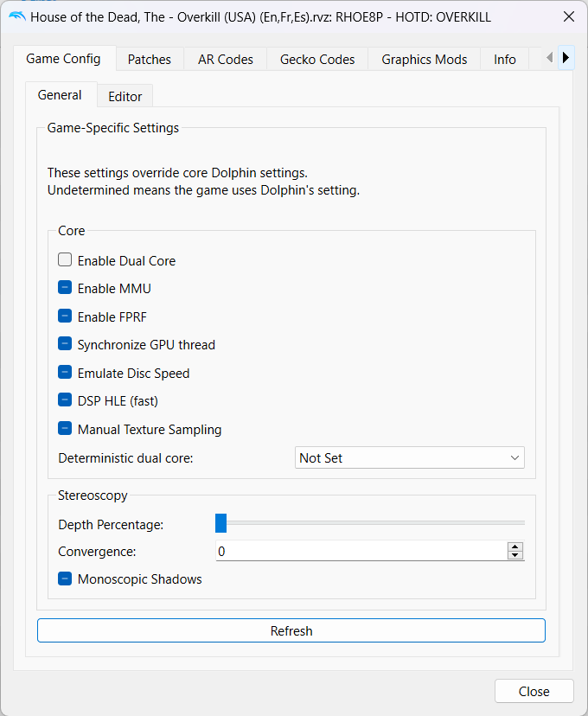Click the Dolphin logo in title bar
This screenshot has width=588, height=716.
17,17
